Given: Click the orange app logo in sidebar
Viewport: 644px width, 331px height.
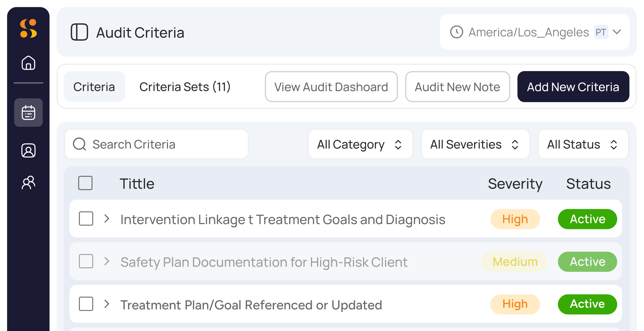Looking at the screenshot, I should [28, 28].
